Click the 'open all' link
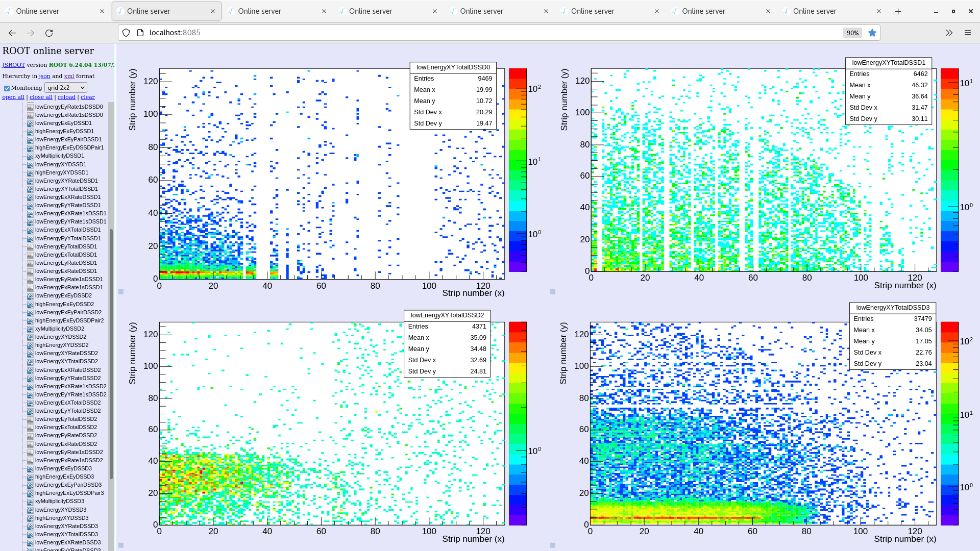The height and width of the screenshot is (551, 980). pyautogui.click(x=13, y=97)
